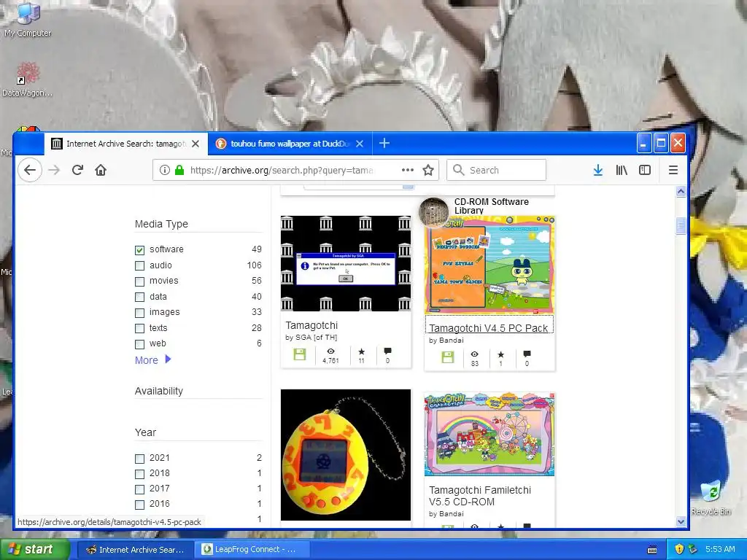The height and width of the screenshot is (560, 747).
Task: Open the CD-ROM Software Library collection link
Action: click(491, 206)
